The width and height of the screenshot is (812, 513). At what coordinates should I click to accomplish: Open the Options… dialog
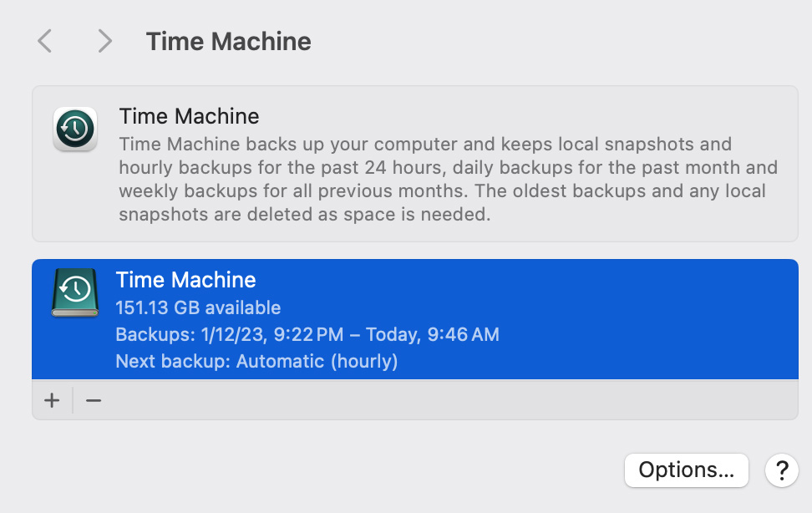pos(686,470)
